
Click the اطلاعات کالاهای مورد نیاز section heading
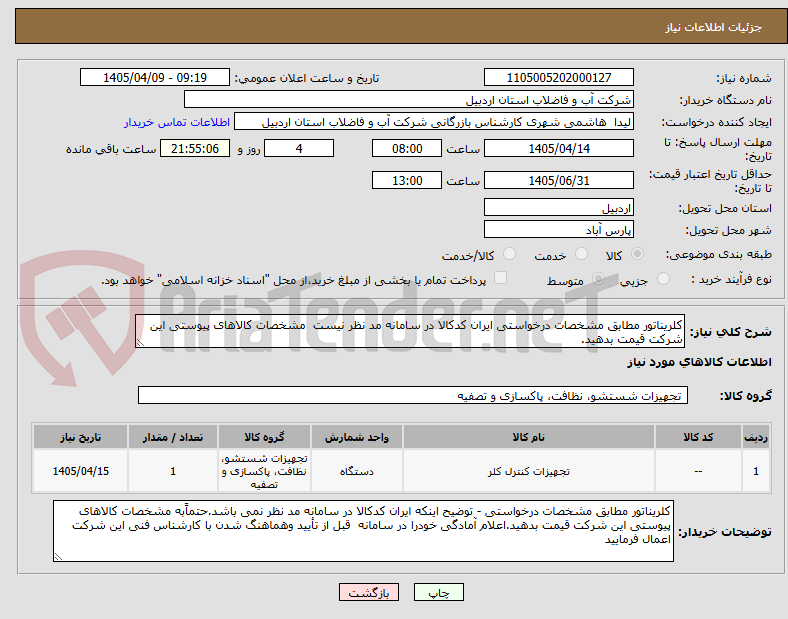tap(699, 362)
